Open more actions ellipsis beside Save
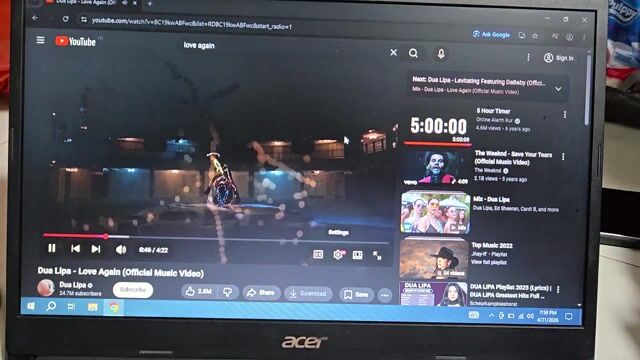The image size is (640, 360). (384, 295)
